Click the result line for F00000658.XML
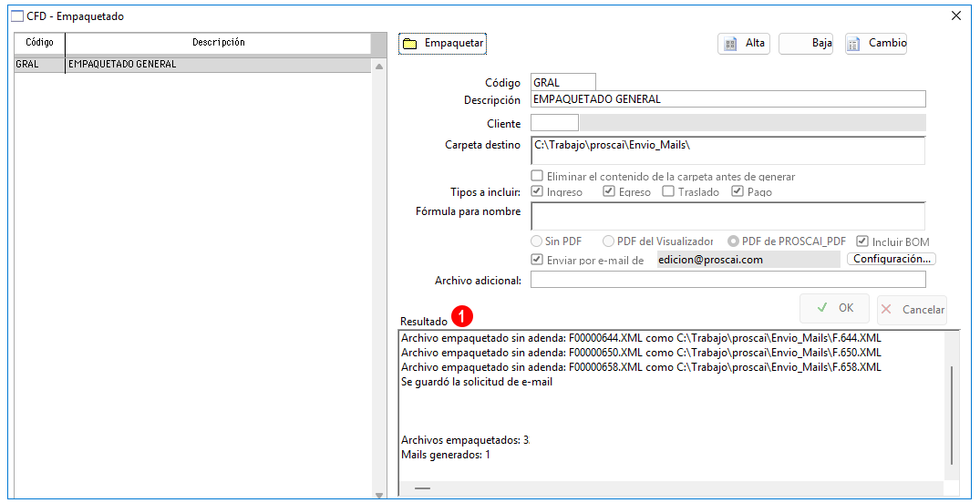This screenshot has width=980, height=503. click(x=641, y=367)
